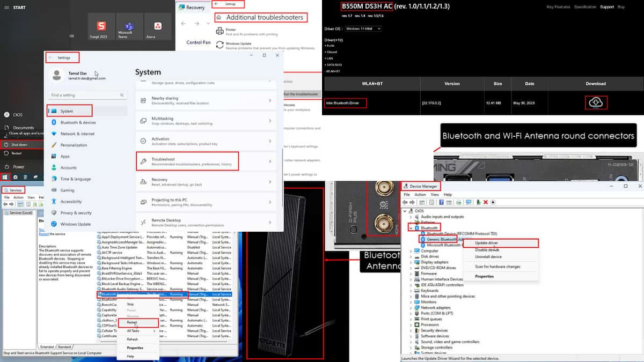The image size is (644, 362).
Task: Expand the Remote Desktop row chevron
Action: point(270,221)
